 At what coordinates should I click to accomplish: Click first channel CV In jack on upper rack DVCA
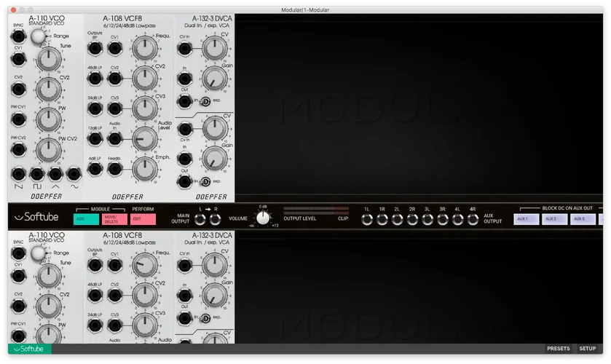(x=185, y=49)
